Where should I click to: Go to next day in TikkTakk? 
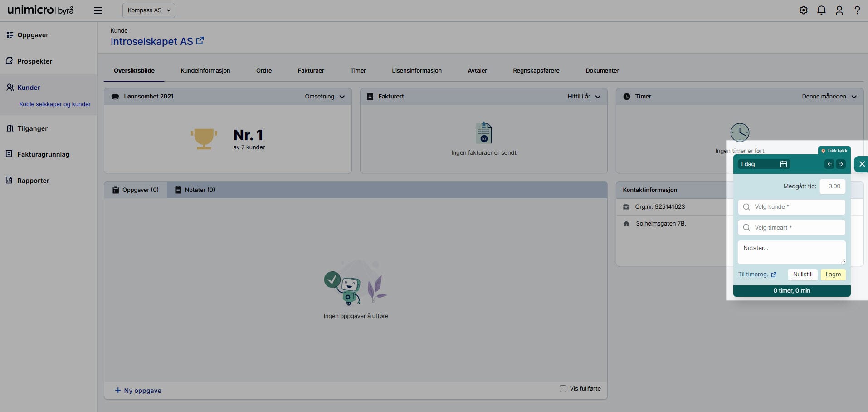(x=841, y=164)
